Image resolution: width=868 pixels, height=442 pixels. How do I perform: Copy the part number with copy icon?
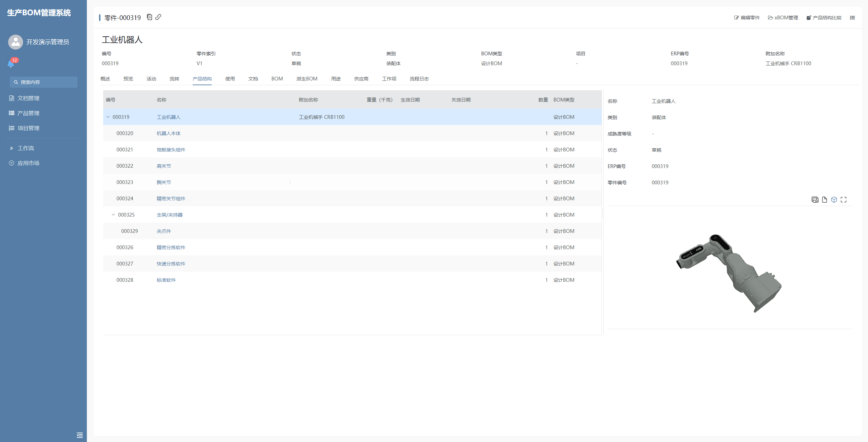tap(149, 17)
